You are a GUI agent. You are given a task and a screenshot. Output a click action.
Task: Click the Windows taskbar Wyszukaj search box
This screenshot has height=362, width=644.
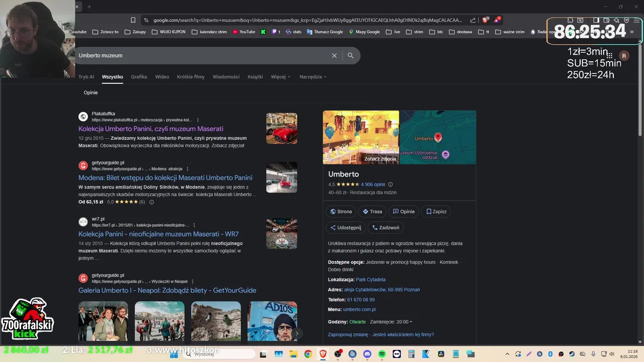pyautogui.click(x=219, y=354)
